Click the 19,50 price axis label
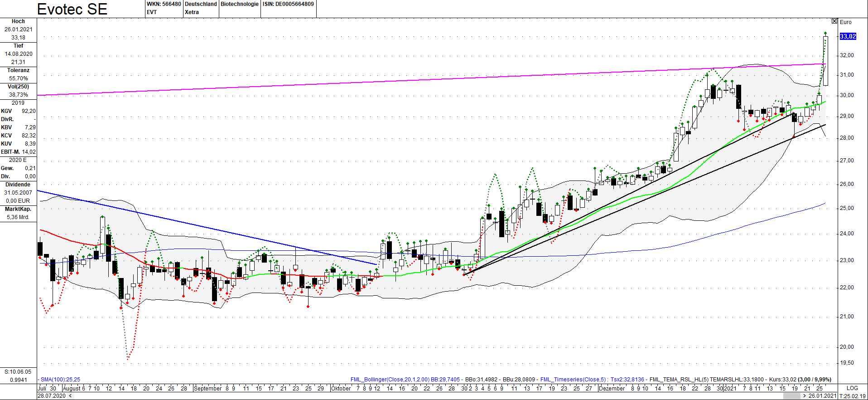Image resolution: width=868 pixels, height=400 pixels. (x=847, y=363)
